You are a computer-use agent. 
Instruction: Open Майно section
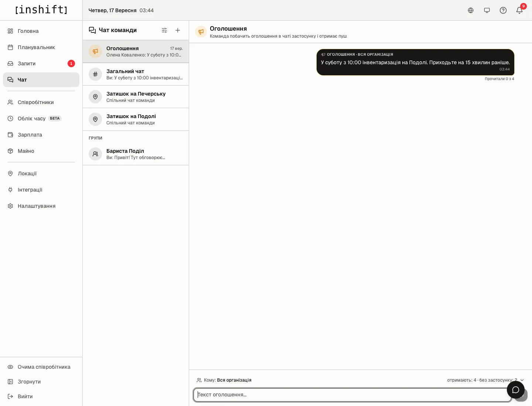point(41,151)
